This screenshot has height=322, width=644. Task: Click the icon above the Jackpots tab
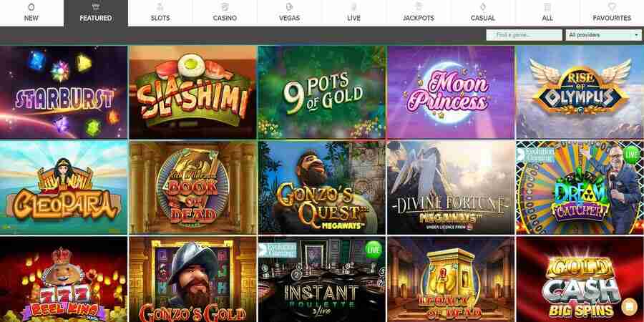pos(419,7)
